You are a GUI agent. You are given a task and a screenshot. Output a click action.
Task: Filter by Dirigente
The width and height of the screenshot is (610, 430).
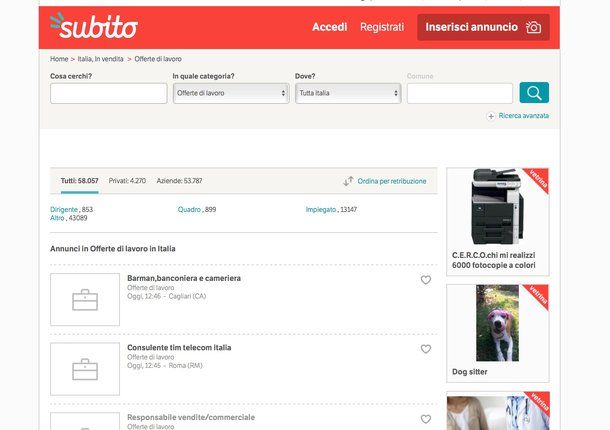tap(64, 209)
